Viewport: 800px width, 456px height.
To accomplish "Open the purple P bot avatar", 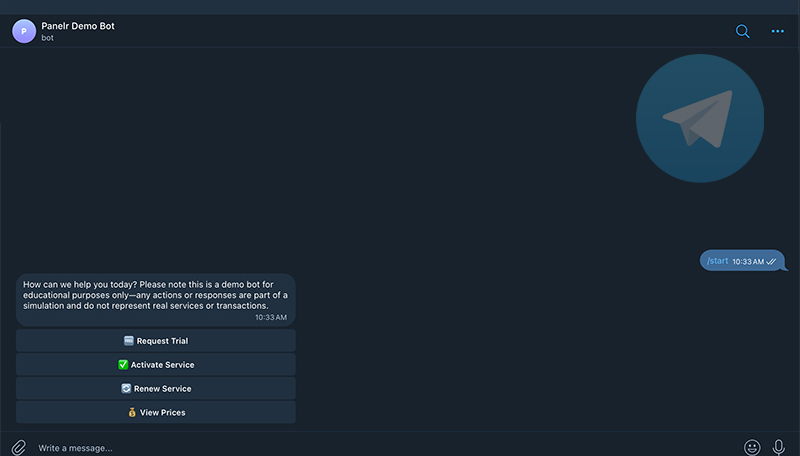I will pos(24,31).
